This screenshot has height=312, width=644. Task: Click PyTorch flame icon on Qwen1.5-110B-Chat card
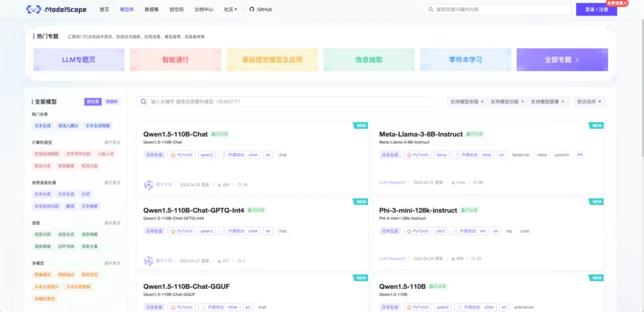pos(174,155)
